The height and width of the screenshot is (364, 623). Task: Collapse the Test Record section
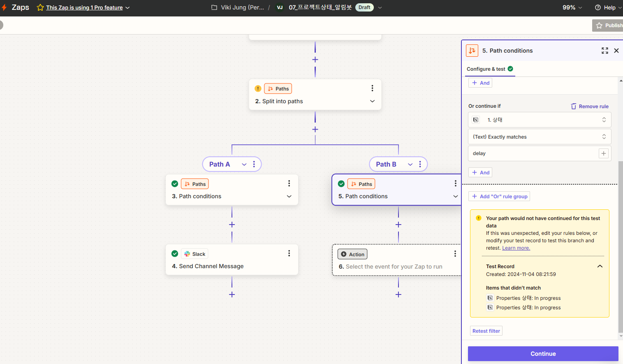(600, 266)
